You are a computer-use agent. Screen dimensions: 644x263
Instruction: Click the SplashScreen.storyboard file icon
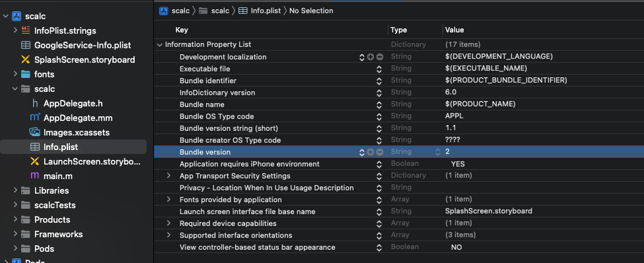[26, 59]
